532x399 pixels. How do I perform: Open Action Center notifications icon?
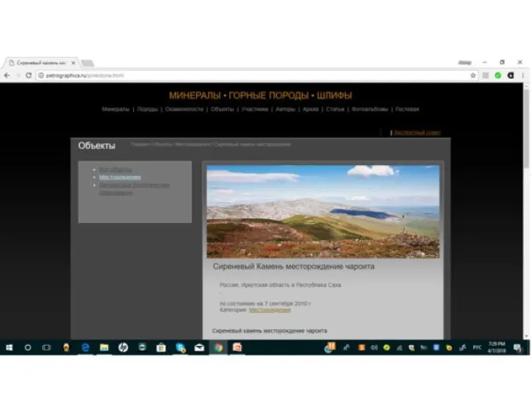click(517, 347)
